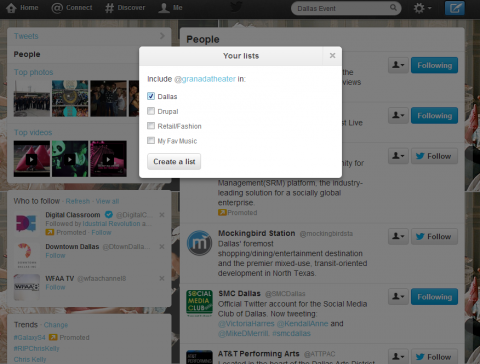This screenshot has width=480, height=364.
Task: Open the Connect tab
Action: pyautogui.click(x=72, y=8)
